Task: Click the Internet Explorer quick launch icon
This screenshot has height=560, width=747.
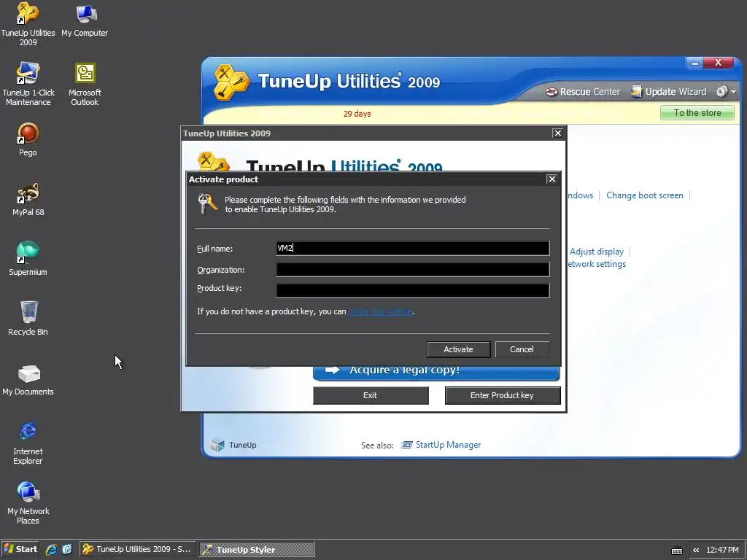Action: tap(51, 550)
